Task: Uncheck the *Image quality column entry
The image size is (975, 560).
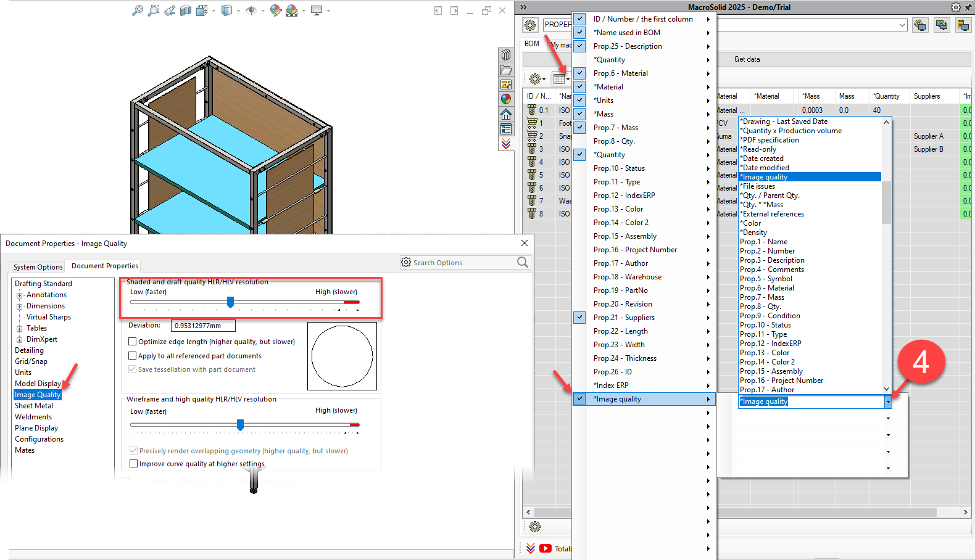Action: [579, 399]
